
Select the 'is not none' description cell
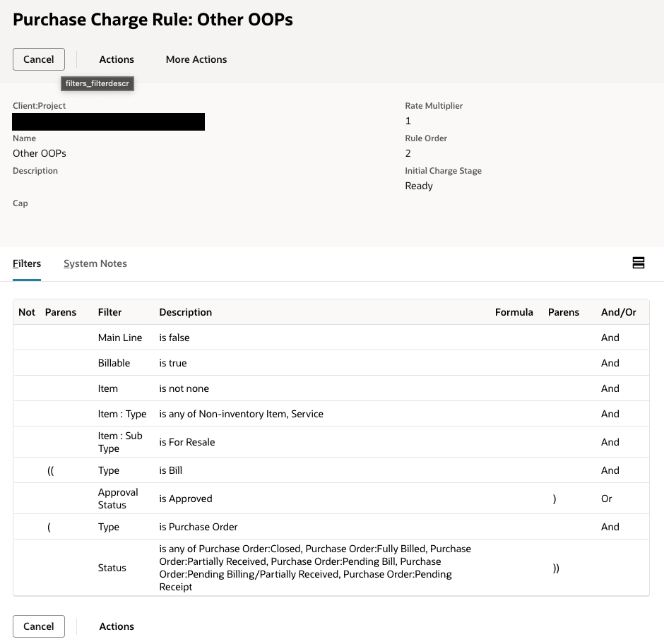[x=184, y=388]
